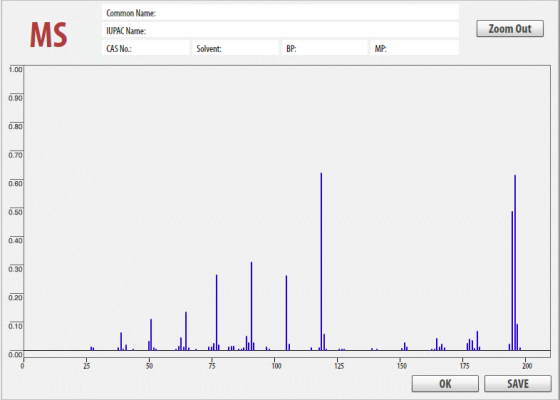Click the 0.62 intensity peak near m/z 196
Image resolution: width=560 pixels, height=400 pixels.
coord(515,262)
